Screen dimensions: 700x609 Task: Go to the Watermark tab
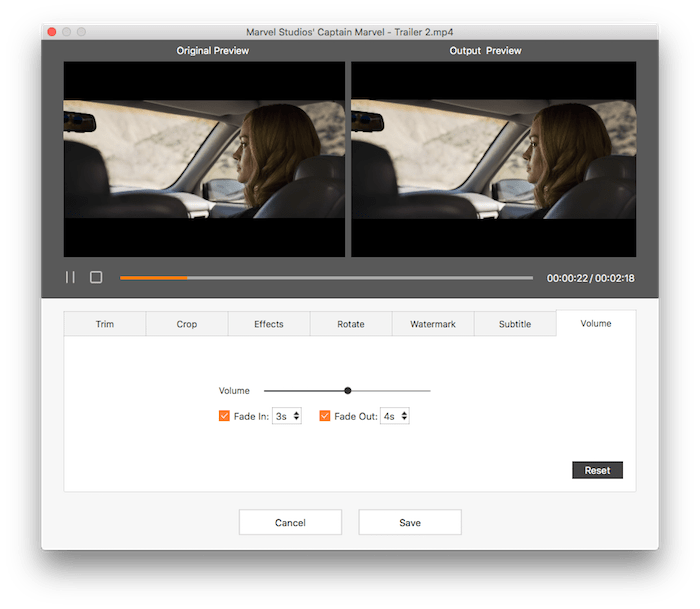[x=433, y=324]
